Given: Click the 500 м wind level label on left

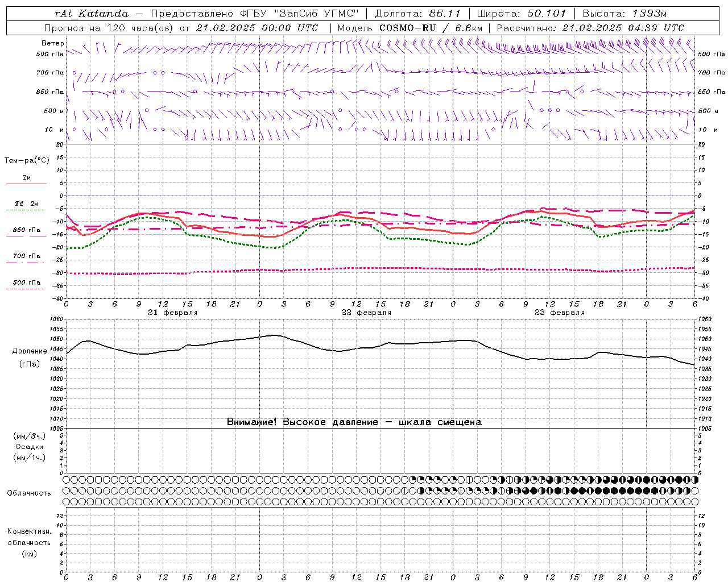Looking at the screenshot, I should pyautogui.click(x=55, y=111).
